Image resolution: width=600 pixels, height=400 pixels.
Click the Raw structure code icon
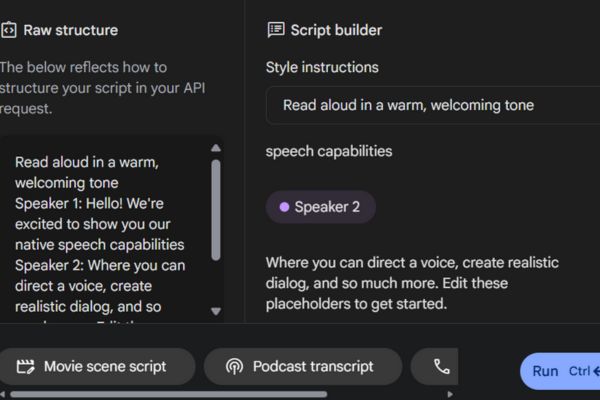[8, 30]
